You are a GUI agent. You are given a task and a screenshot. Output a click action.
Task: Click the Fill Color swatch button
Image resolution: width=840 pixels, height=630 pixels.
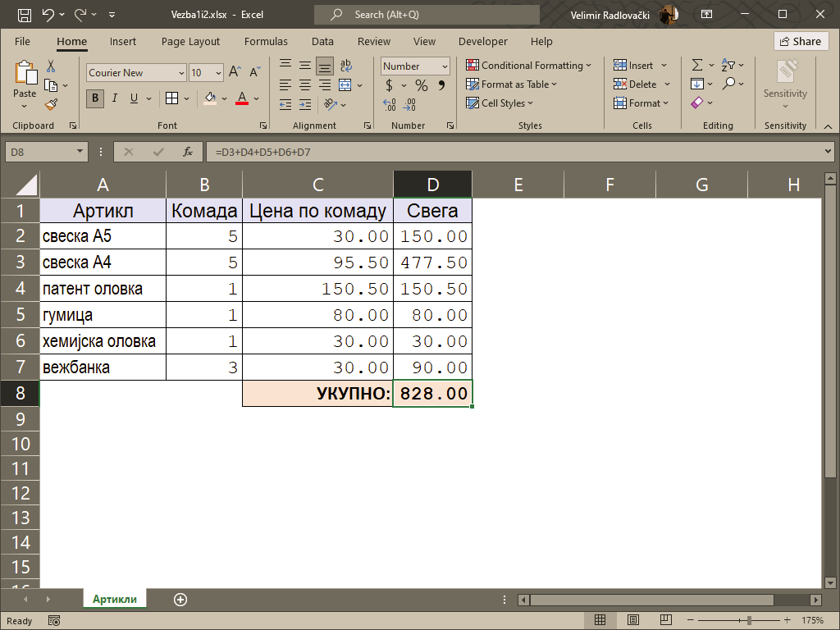(210, 98)
